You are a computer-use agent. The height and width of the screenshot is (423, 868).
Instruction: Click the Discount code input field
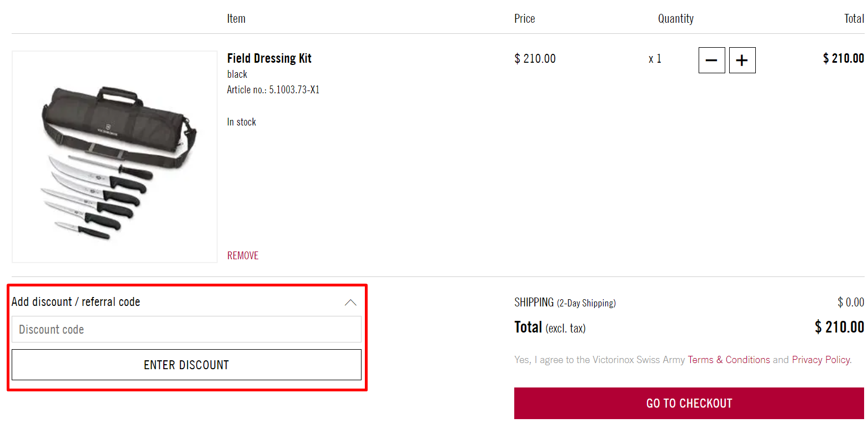coord(187,329)
